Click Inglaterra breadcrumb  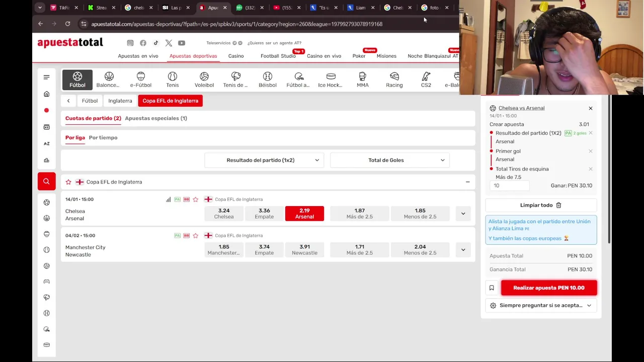(x=120, y=101)
